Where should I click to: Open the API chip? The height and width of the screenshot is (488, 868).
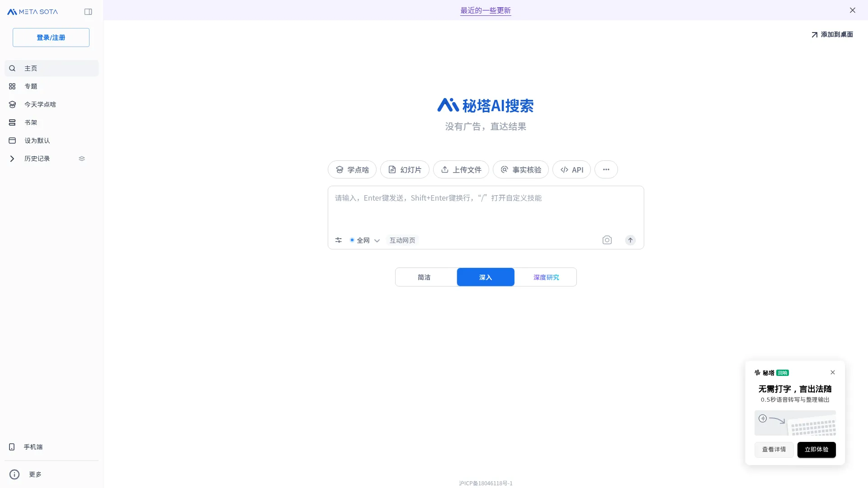pyautogui.click(x=571, y=169)
